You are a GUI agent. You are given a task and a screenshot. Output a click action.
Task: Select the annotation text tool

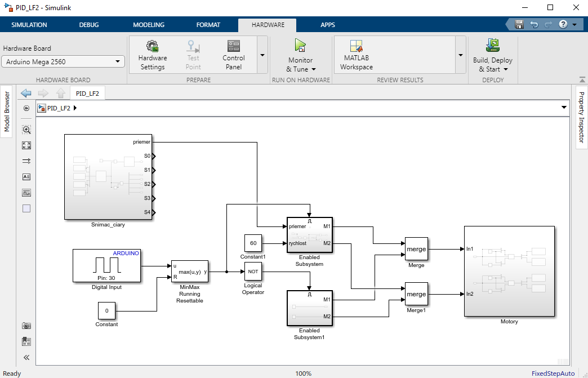point(26,177)
